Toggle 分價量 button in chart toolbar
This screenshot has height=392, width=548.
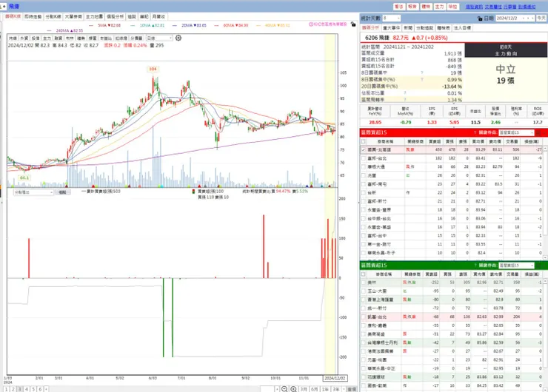tap(136, 38)
